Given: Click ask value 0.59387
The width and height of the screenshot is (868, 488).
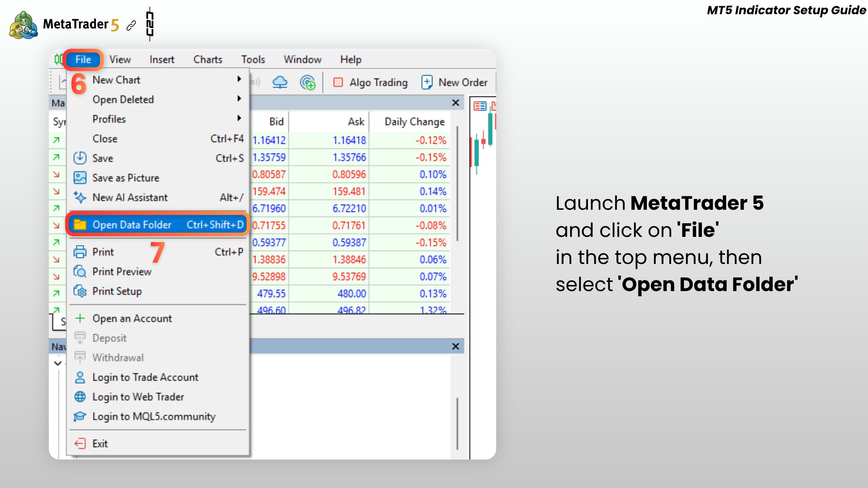Looking at the screenshot, I should [349, 242].
